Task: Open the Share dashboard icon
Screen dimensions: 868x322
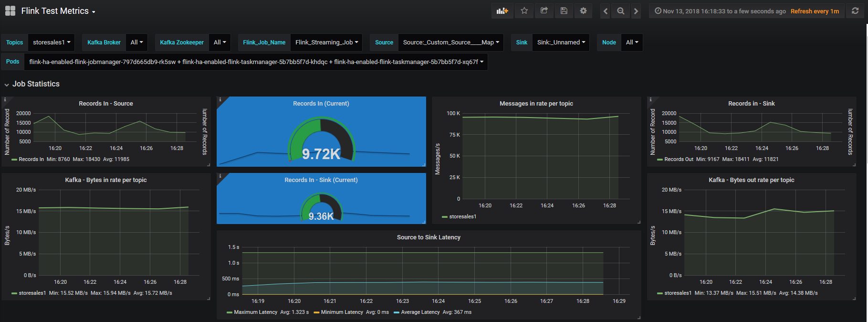Action: (544, 11)
